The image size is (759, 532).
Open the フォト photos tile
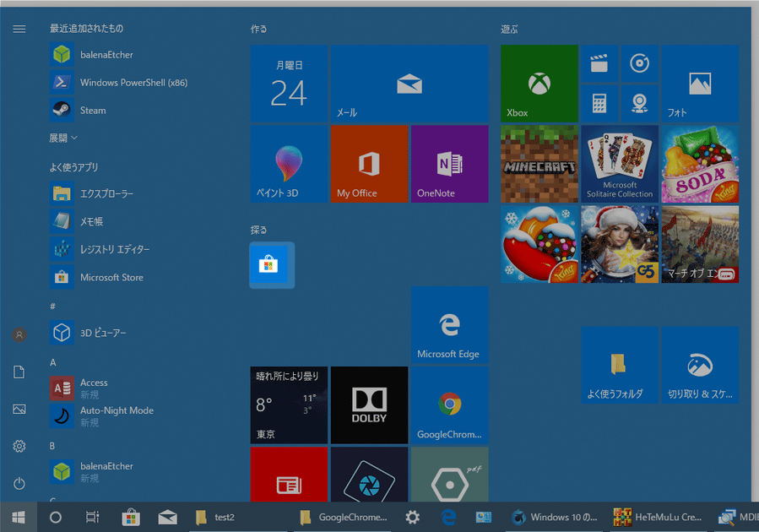pos(700,84)
